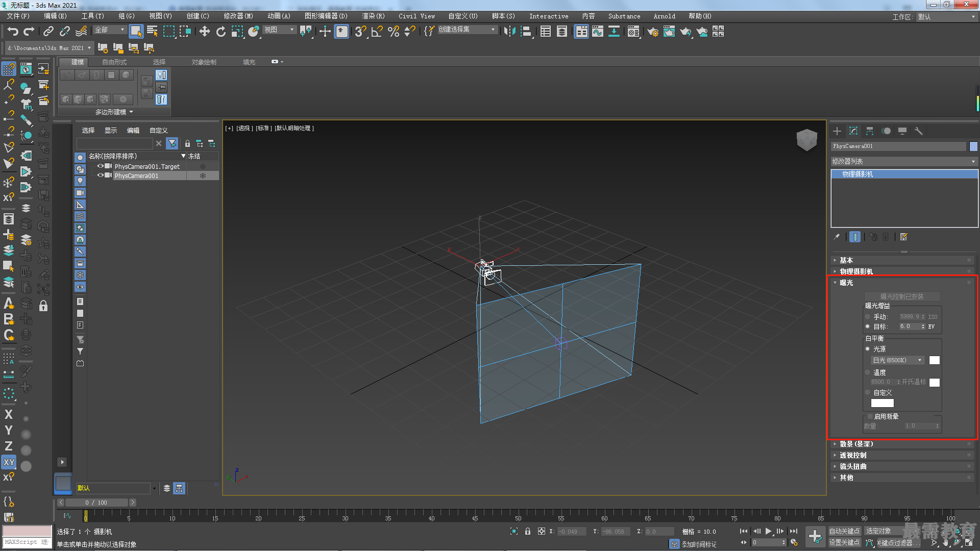The height and width of the screenshot is (551, 980).
Task: Click the Play Animation button
Action: pos(768,531)
